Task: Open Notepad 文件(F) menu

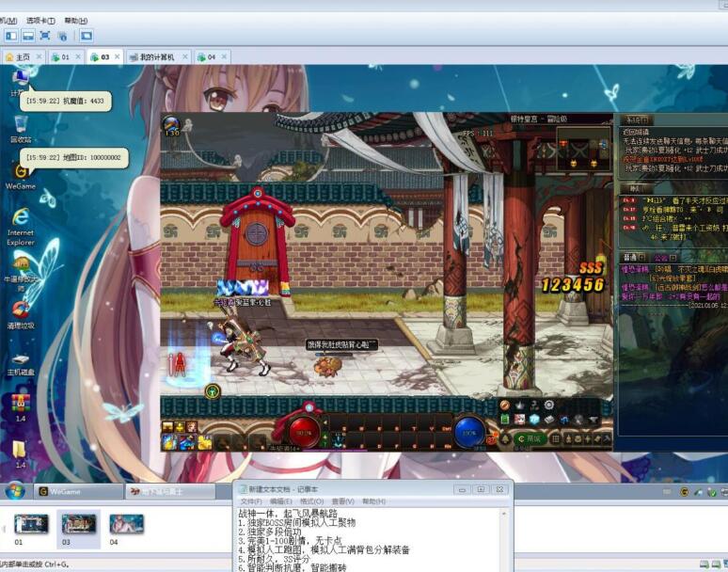Action: [251, 501]
